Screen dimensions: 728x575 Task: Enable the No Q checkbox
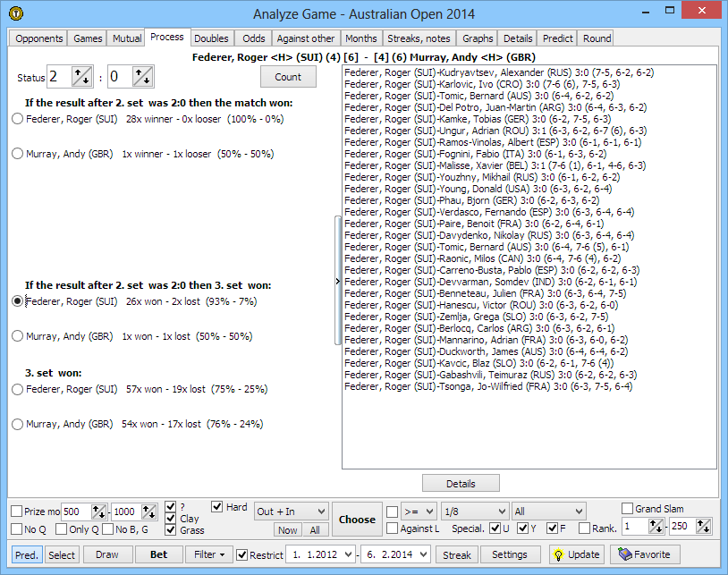click(16, 529)
